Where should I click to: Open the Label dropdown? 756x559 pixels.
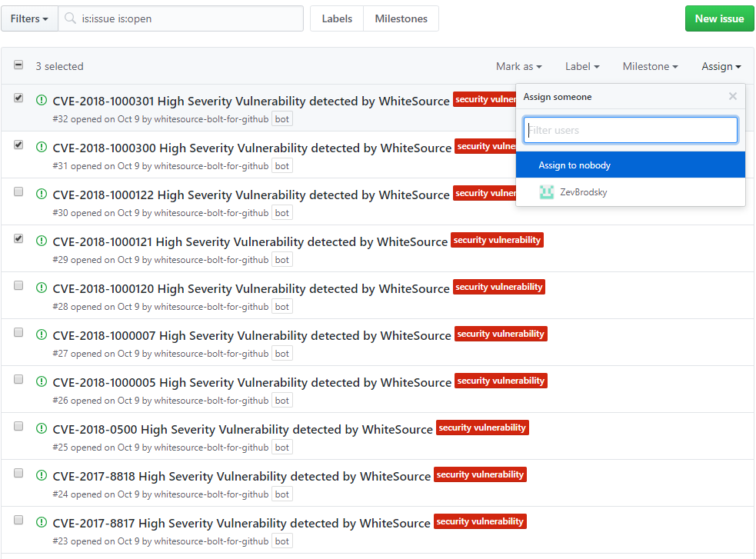point(582,66)
